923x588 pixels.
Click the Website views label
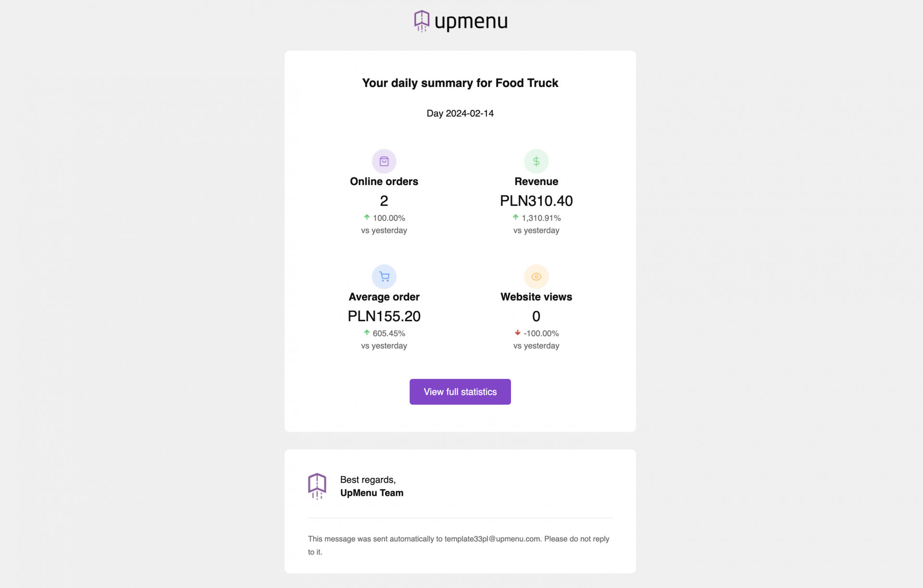pos(536,297)
